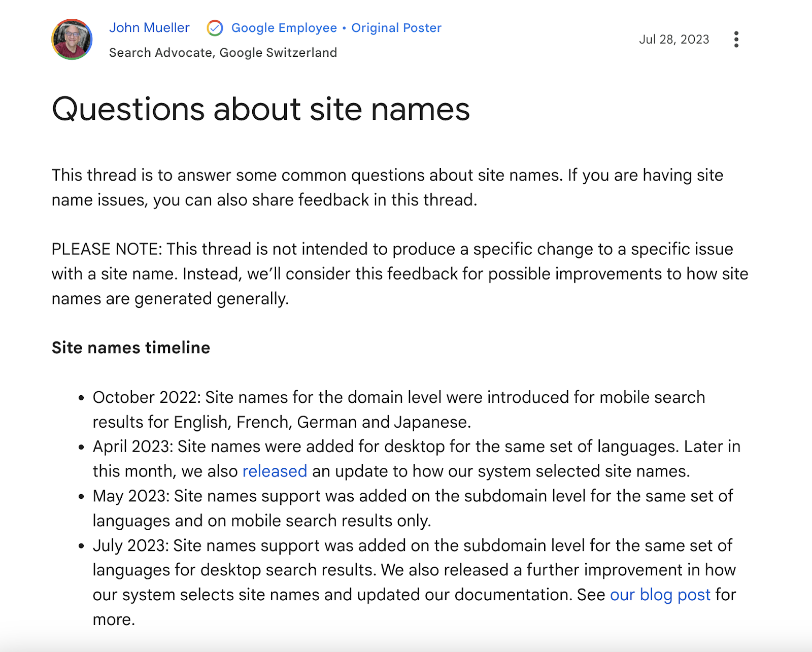The image size is (812, 652).
Task: Click the October 2022 bullet point marker
Action: [80, 398]
